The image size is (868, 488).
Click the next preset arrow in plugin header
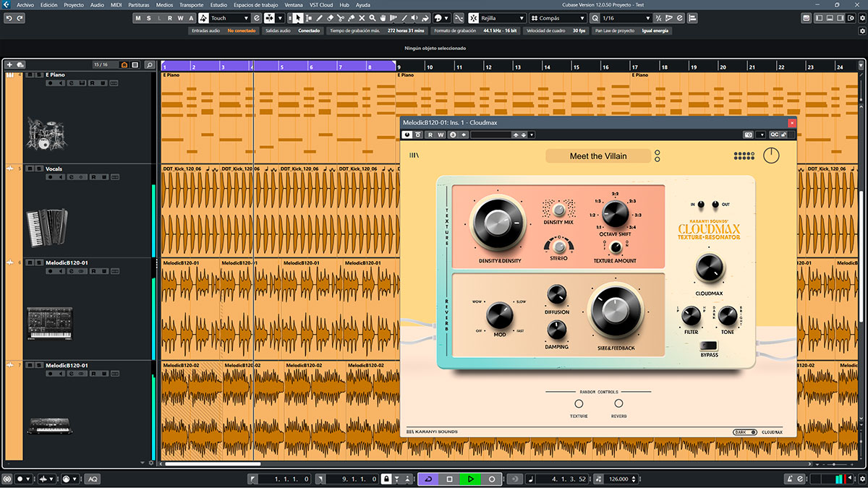click(524, 134)
